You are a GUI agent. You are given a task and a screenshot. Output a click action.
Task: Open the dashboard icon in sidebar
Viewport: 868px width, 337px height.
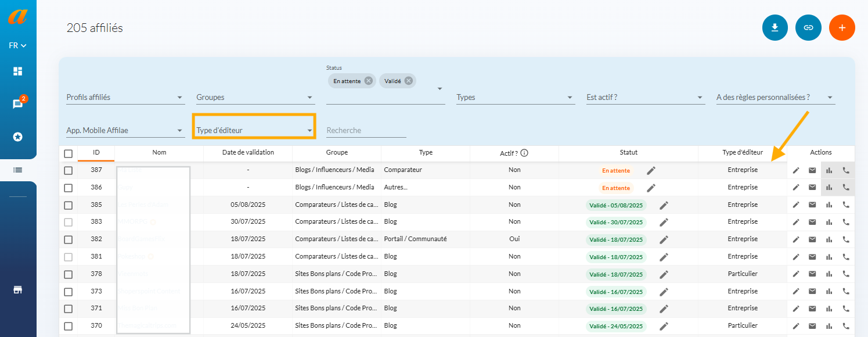(x=18, y=71)
